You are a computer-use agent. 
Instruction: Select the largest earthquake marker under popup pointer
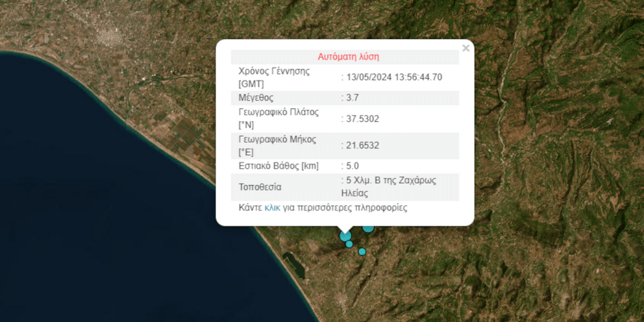345,236
